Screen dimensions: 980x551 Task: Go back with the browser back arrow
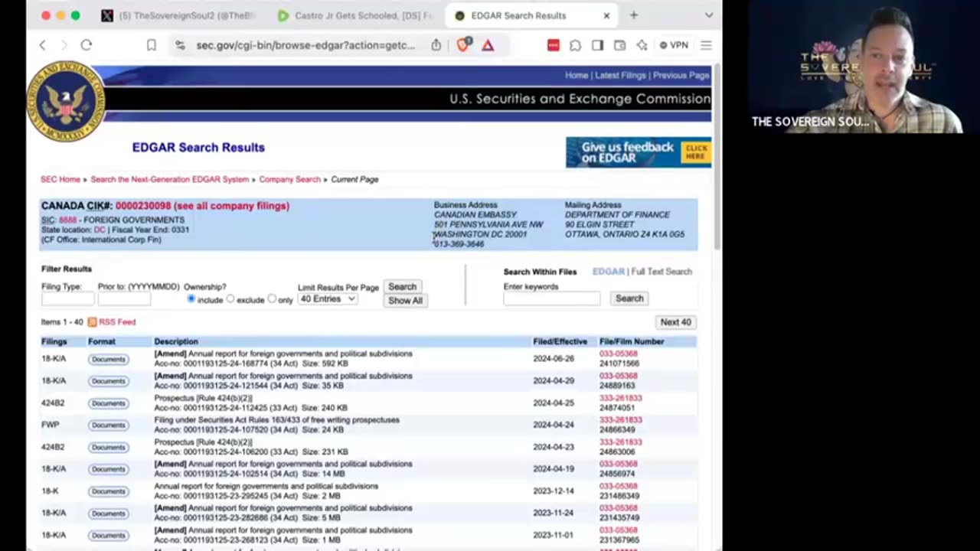click(x=43, y=45)
